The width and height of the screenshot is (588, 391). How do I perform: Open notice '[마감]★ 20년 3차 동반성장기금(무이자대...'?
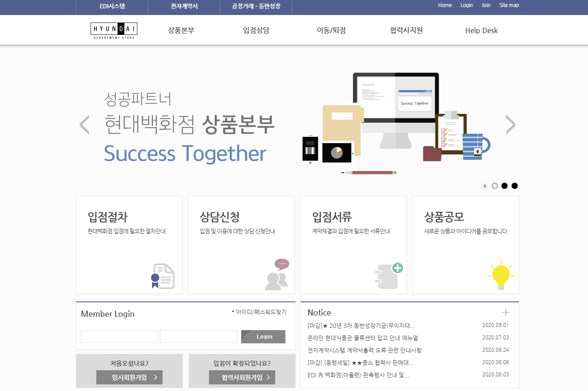pos(361,326)
